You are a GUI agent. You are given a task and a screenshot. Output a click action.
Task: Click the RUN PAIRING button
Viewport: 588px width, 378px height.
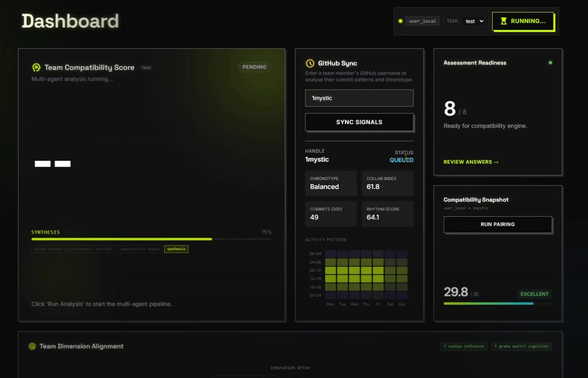(498, 224)
